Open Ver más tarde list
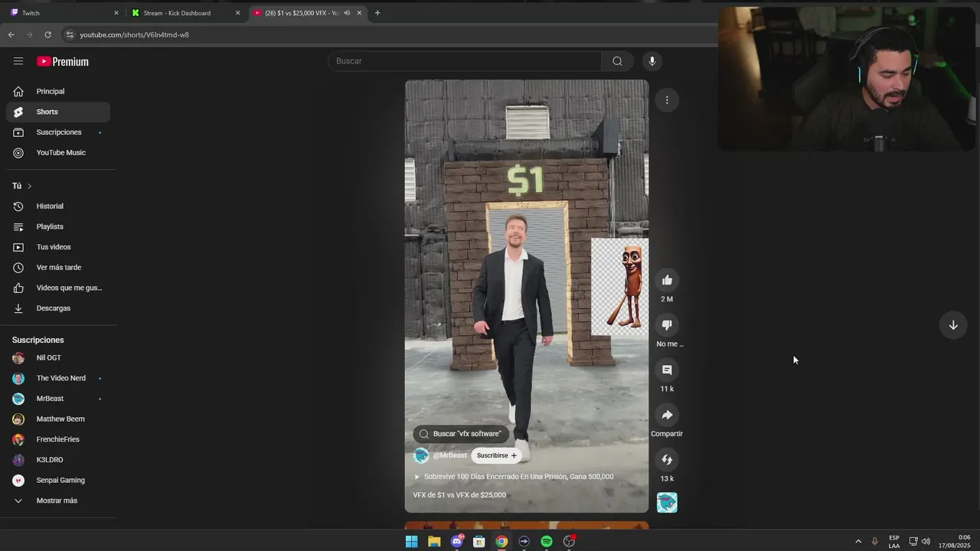 [58, 267]
